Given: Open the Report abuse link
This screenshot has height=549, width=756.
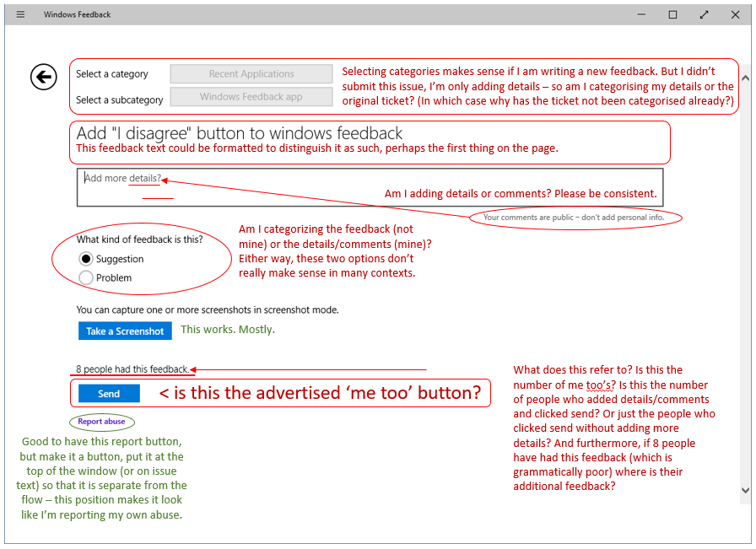Looking at the screenshot, I should point(101,422).
